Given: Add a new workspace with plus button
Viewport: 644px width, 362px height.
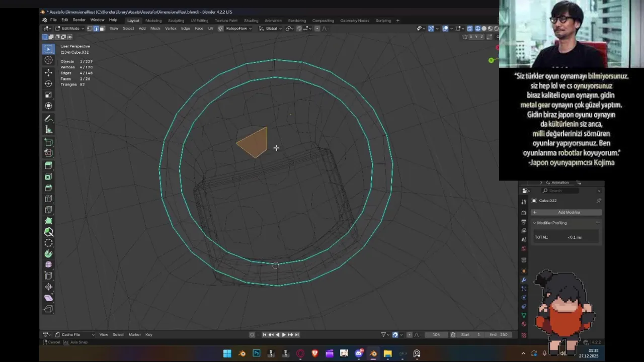Looking at the screenshot, I should click(x=397, y=21).
